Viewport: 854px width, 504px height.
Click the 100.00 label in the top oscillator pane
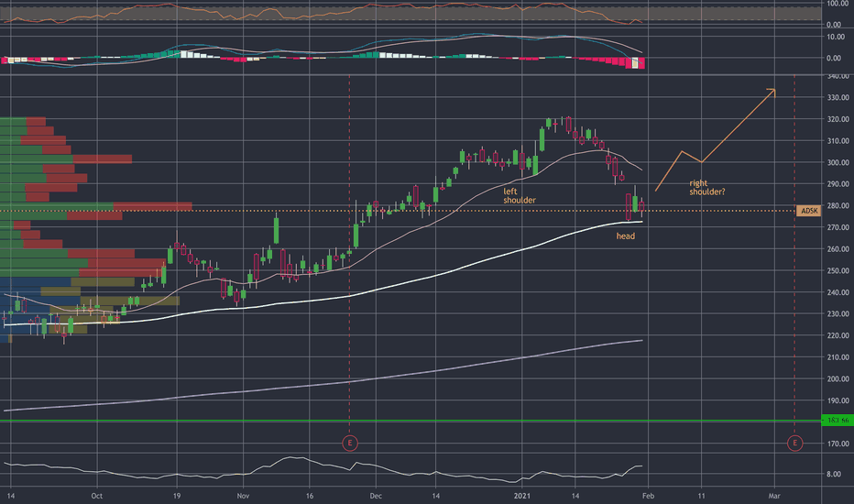tap(838, 4)
